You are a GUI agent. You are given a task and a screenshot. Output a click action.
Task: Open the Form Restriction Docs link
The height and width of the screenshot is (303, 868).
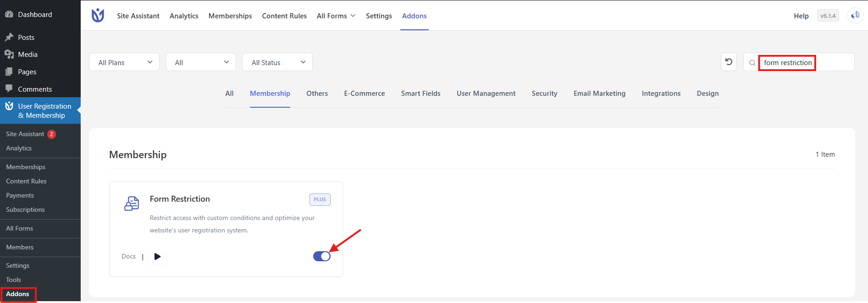pos(128,256)
